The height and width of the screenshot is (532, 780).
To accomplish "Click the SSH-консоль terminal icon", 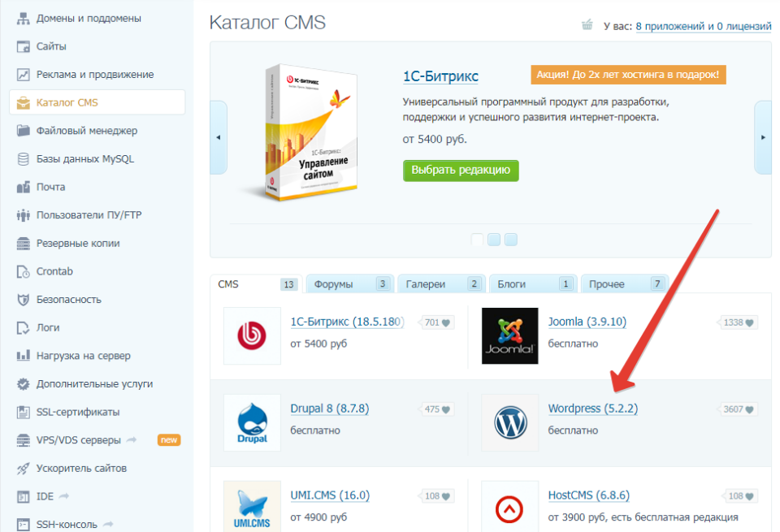I will point(23,525).
